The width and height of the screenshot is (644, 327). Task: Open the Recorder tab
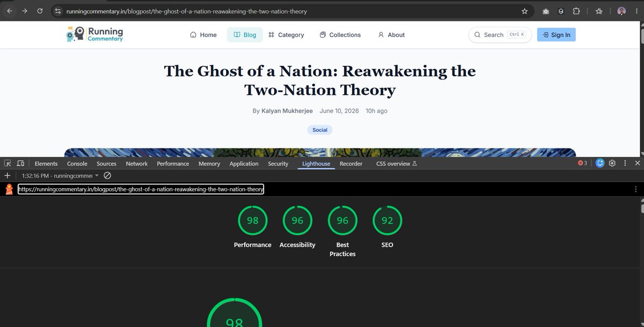click(351, 163)
